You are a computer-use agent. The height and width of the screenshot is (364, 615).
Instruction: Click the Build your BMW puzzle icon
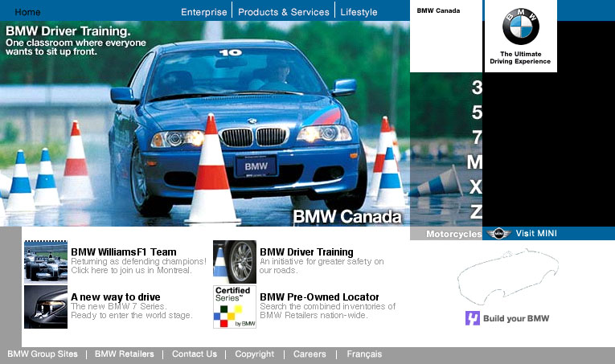[472, 318]
